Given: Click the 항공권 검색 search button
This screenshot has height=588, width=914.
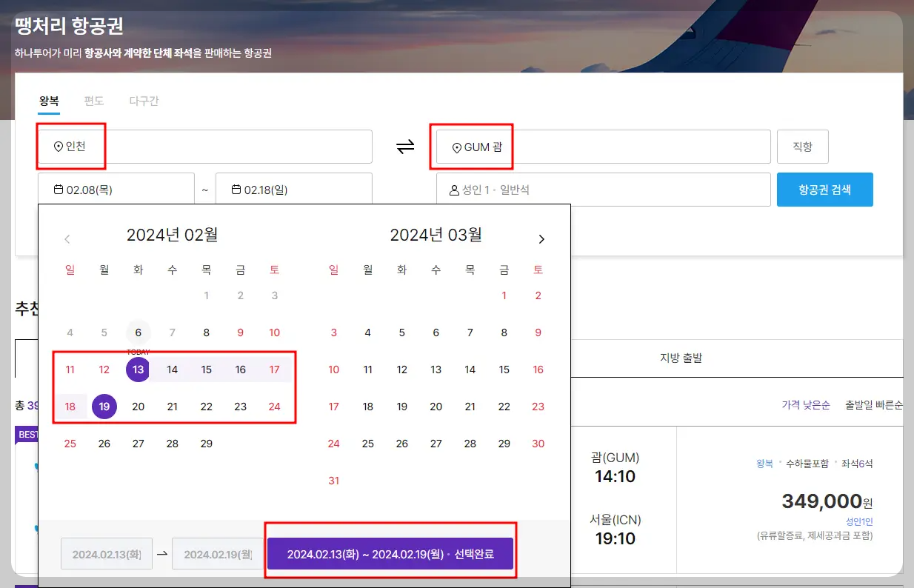Looking at the screenshot, I should pos(824,189).
